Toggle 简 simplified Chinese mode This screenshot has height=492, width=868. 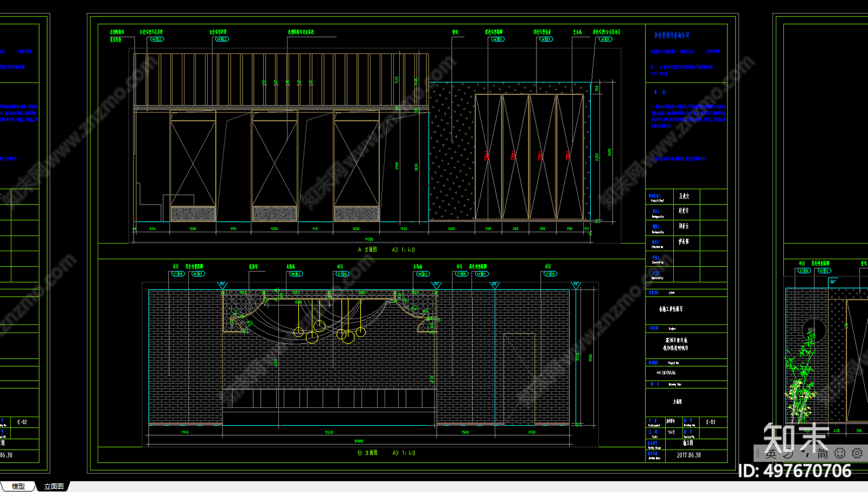pos(822,453)
